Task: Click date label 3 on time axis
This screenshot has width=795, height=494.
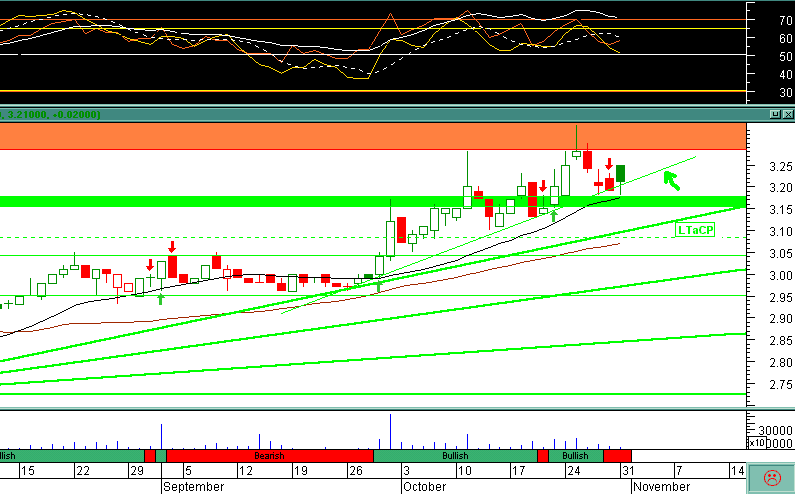Action: tap(407, 471)
